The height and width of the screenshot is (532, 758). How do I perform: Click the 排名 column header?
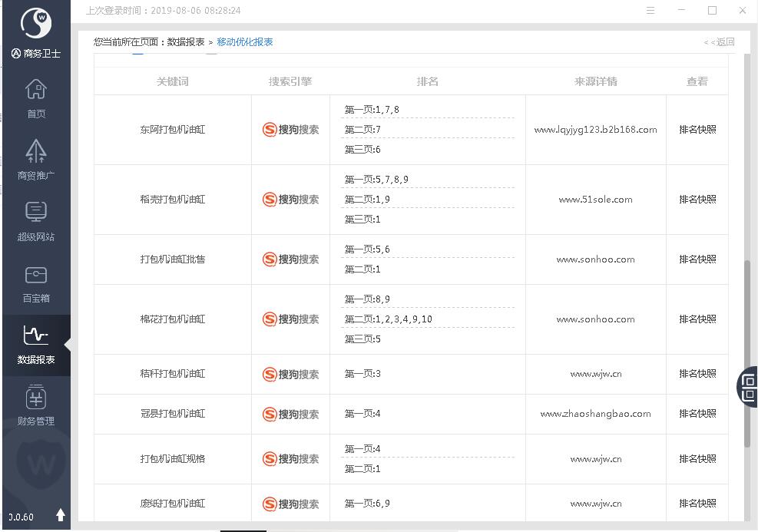[427, 81]
